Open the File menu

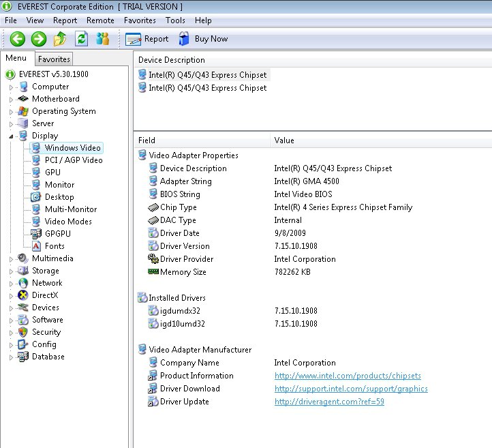tap(11, 20)
